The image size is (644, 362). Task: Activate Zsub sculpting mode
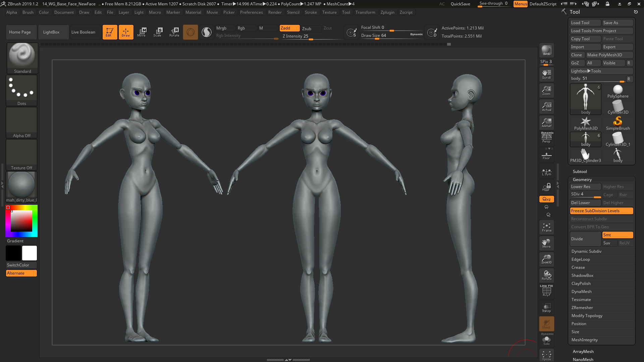(x=310, y=28)
